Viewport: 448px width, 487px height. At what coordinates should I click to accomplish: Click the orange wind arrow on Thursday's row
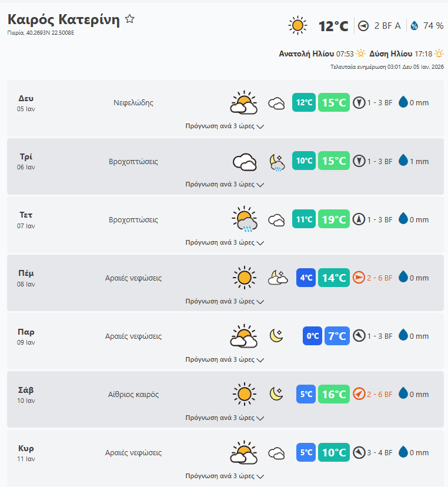359,278
